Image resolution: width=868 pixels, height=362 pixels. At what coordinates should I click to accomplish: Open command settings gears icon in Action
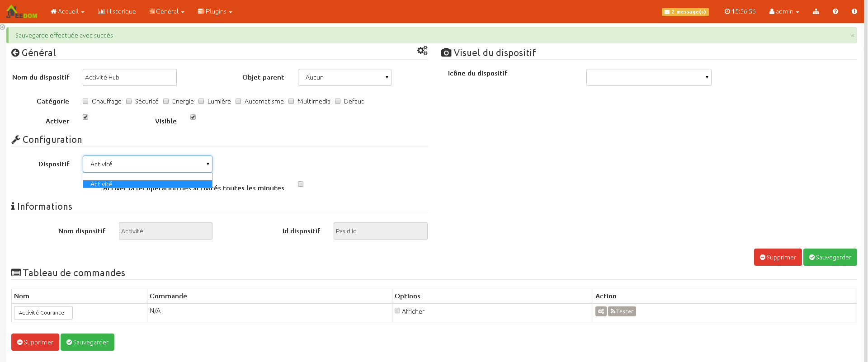(601, 311)
